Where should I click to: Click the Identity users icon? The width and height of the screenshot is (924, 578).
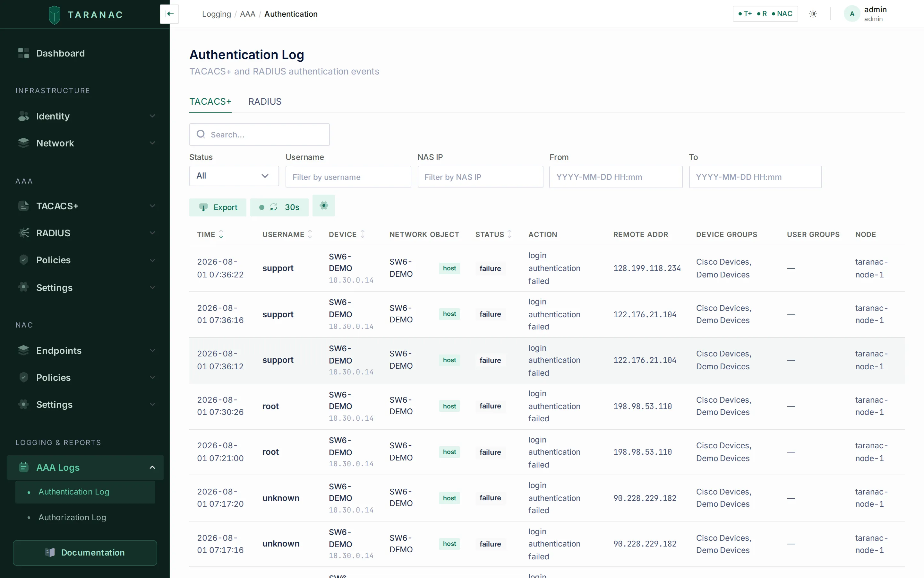point(24,116)
